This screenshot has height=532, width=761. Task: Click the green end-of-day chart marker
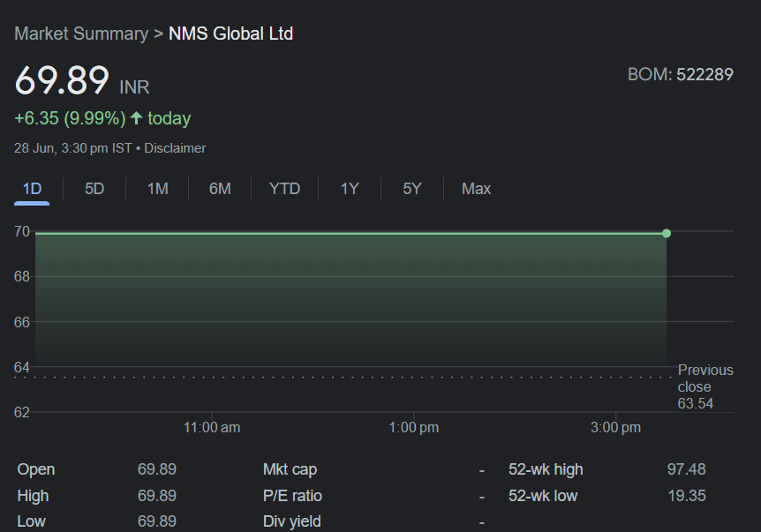click(x=667, y=233)
